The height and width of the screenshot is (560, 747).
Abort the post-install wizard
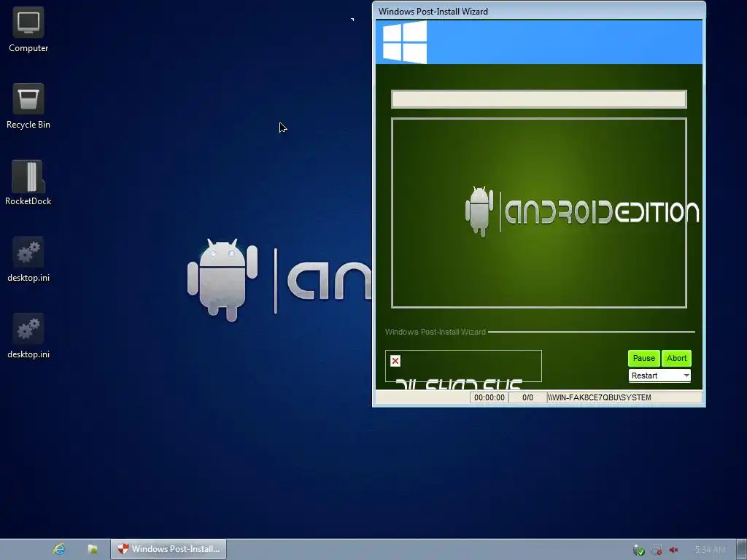coord(676,358)
